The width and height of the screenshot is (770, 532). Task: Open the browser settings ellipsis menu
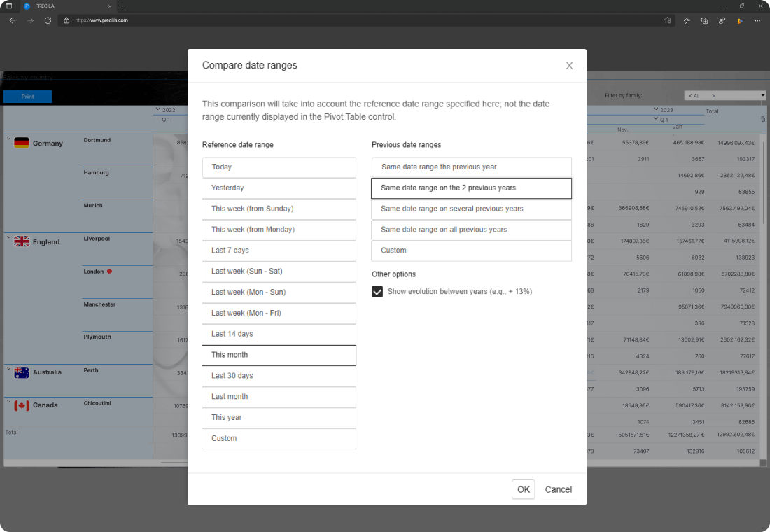(757, 20)
